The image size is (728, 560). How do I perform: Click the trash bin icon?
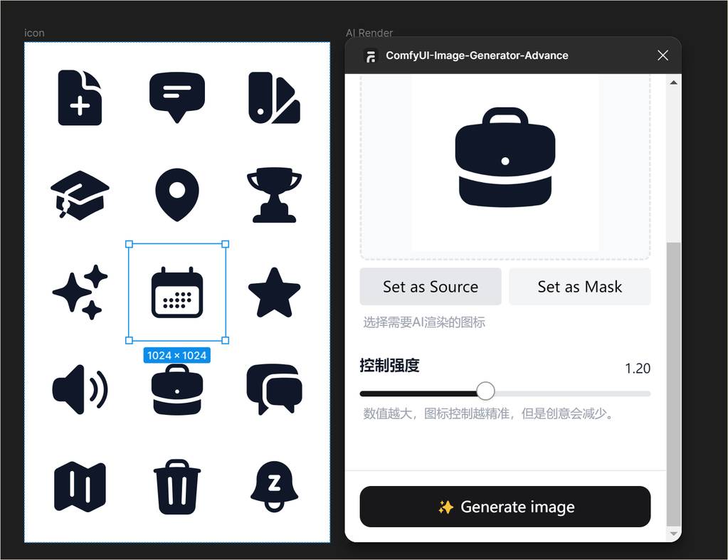point(177,487)
